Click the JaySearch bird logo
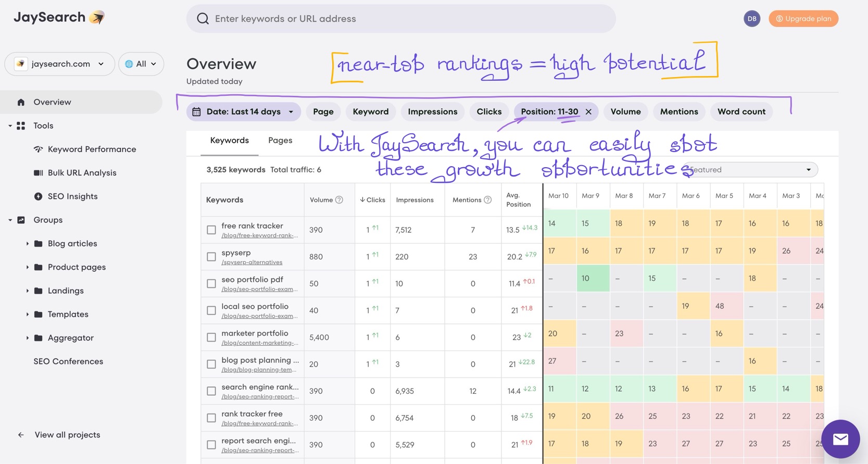This screenshot has width=868, height=464. point(97,17)
